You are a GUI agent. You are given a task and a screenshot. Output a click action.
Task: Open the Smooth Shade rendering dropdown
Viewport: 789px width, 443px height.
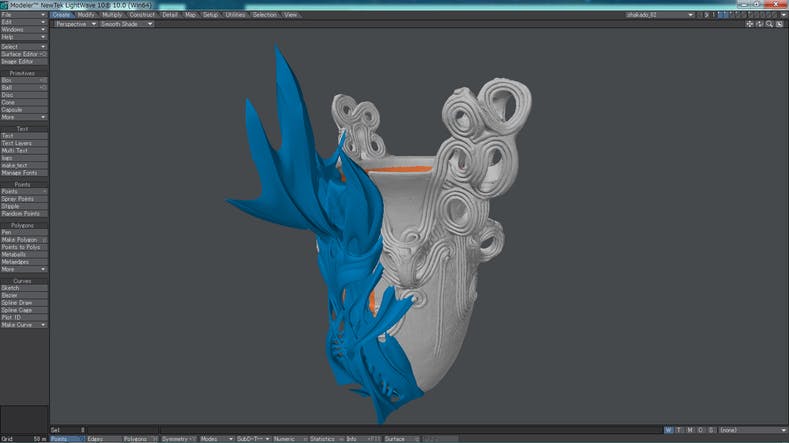point(127,24)
